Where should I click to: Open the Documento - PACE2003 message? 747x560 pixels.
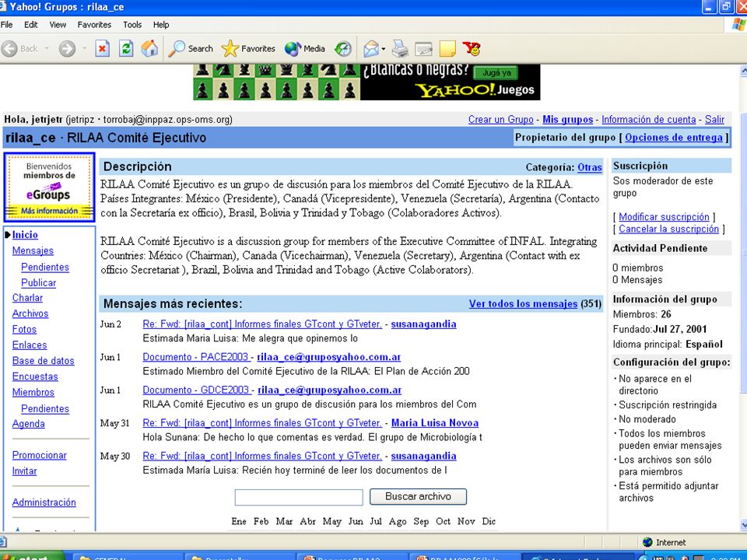pyautogui.click(x=196, y=357)
